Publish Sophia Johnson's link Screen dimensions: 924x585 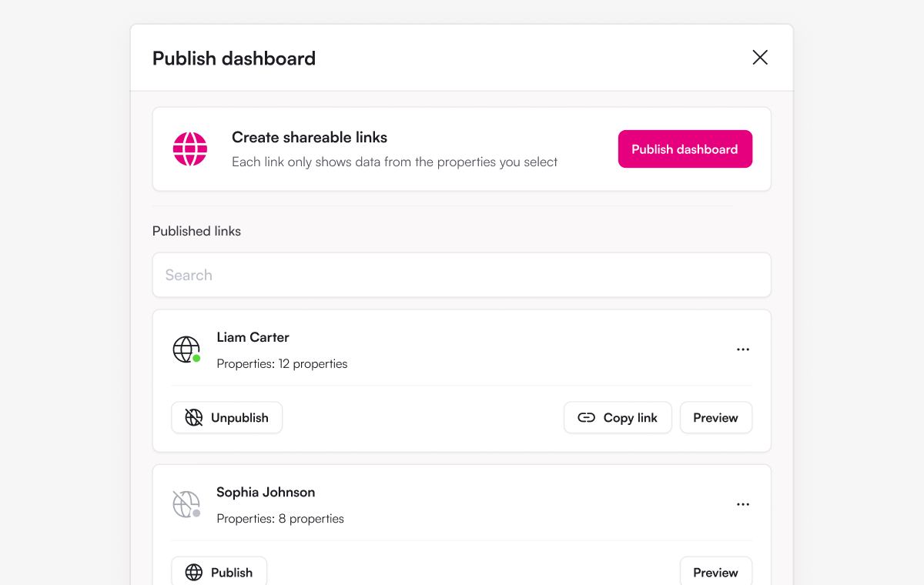[219, 573]
